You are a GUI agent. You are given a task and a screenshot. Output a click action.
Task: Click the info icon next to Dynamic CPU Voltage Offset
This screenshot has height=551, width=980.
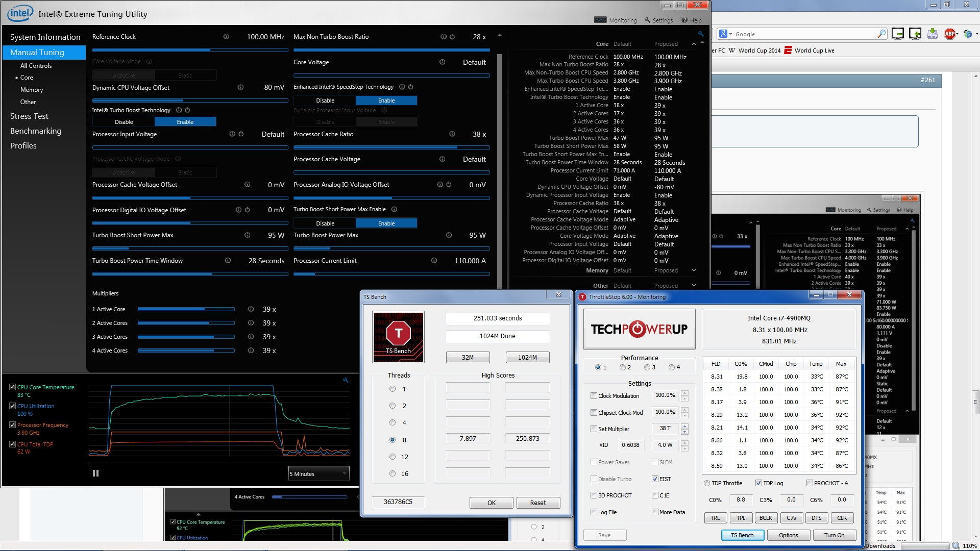coord(240,88)
